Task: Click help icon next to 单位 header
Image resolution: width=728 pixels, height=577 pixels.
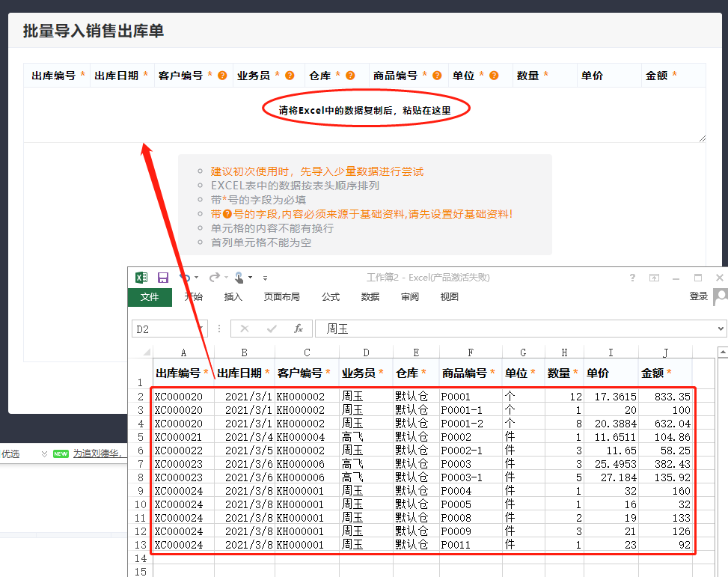Action: (494, 76)
